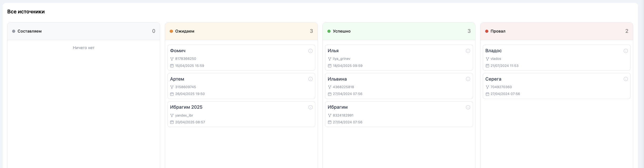Click the green Успешно status dot
The width and height of the screenshot is (644, 168).
point(329,31)
